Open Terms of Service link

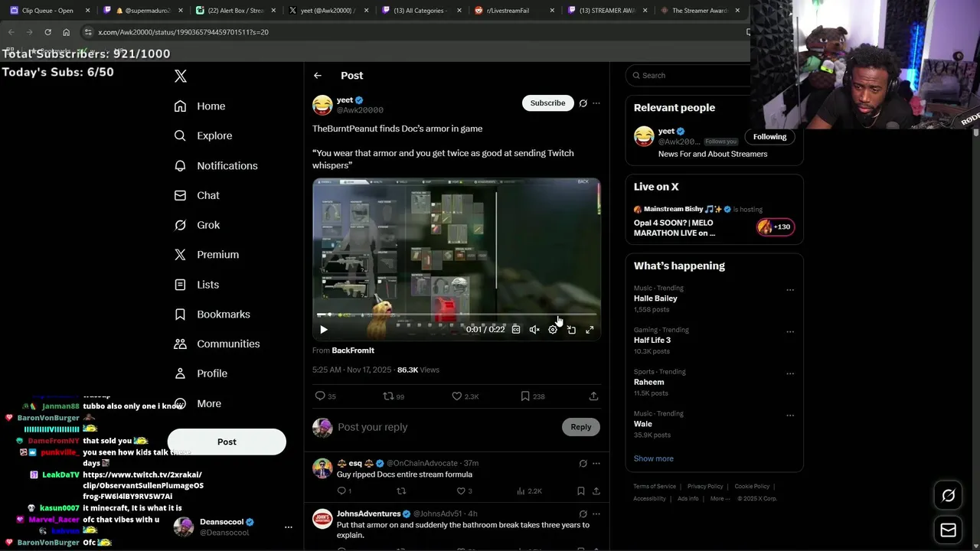click(x=655, y=487)
